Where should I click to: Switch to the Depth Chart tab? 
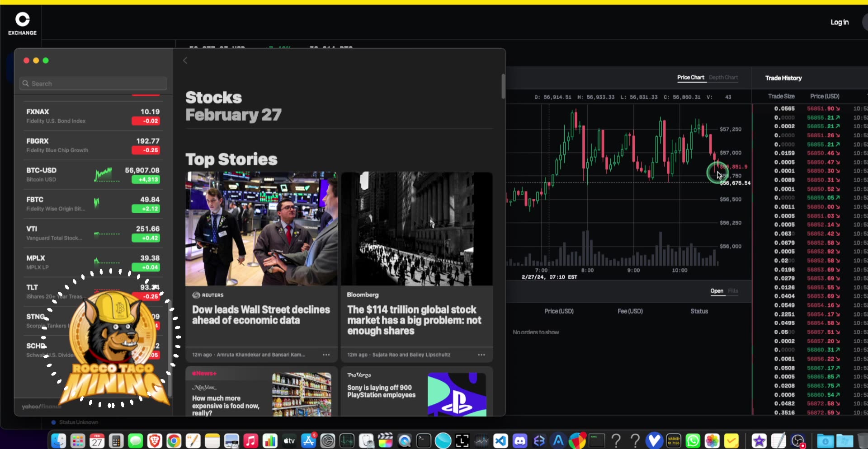click(723, 77)
